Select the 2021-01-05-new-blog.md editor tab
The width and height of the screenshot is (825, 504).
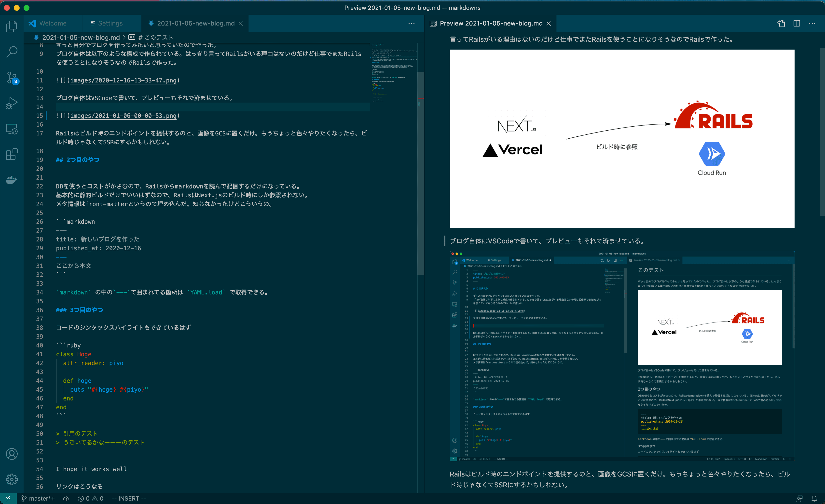(195, 23)
